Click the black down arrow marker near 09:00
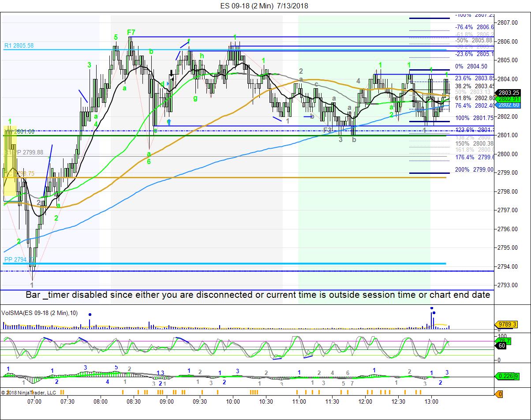Screen dimensions: 531x420 tap(172, 73)
